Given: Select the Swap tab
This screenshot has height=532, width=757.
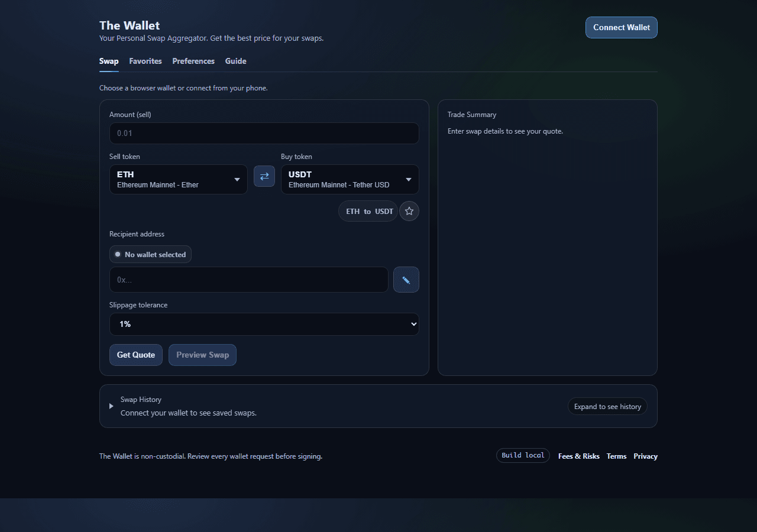Looking at the screenshot, I should click(109, 61).
